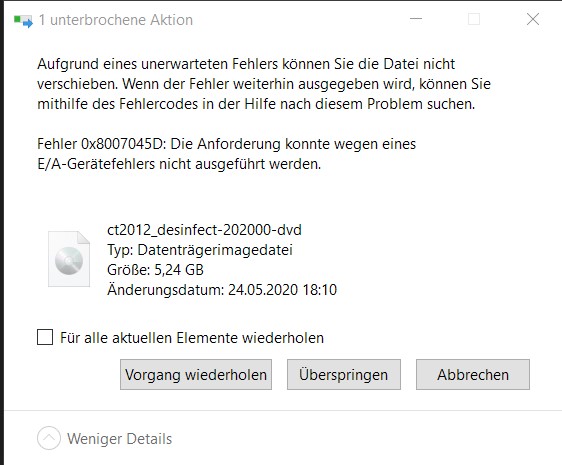The height and width of the screenshot is (465, 562).
Task: Click the 'Weniger Details' label text
Action: click(120, 439)
